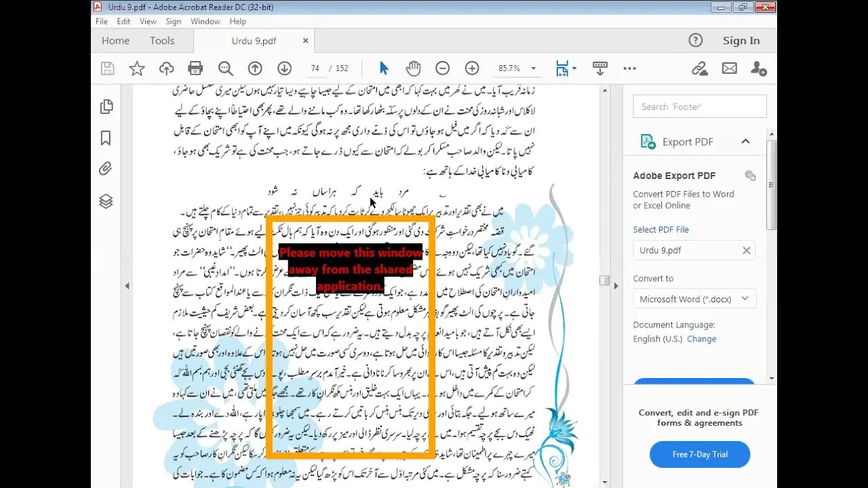This screenshot has height=488, width=868.
Task: Open the View menu
Action: 148,22
